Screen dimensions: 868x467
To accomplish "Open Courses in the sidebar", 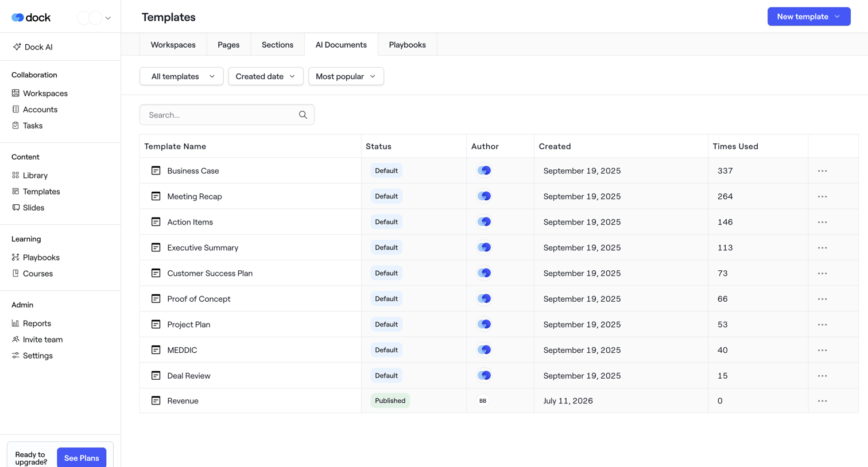I will coord(32,273).
